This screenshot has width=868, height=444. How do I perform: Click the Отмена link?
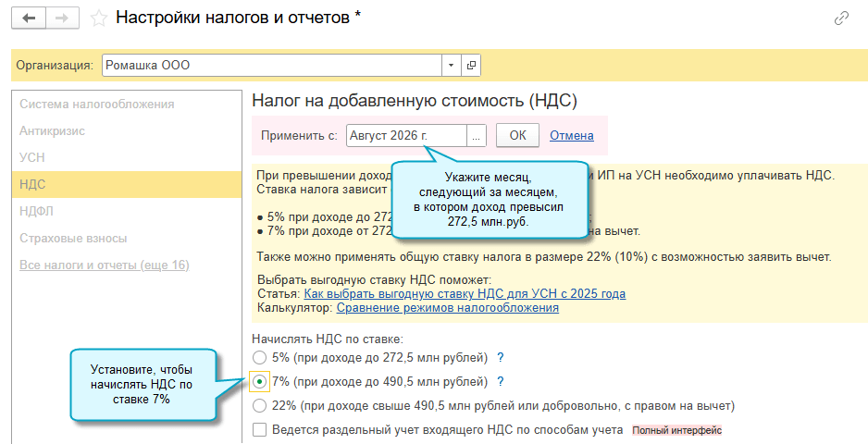[571, 136]
